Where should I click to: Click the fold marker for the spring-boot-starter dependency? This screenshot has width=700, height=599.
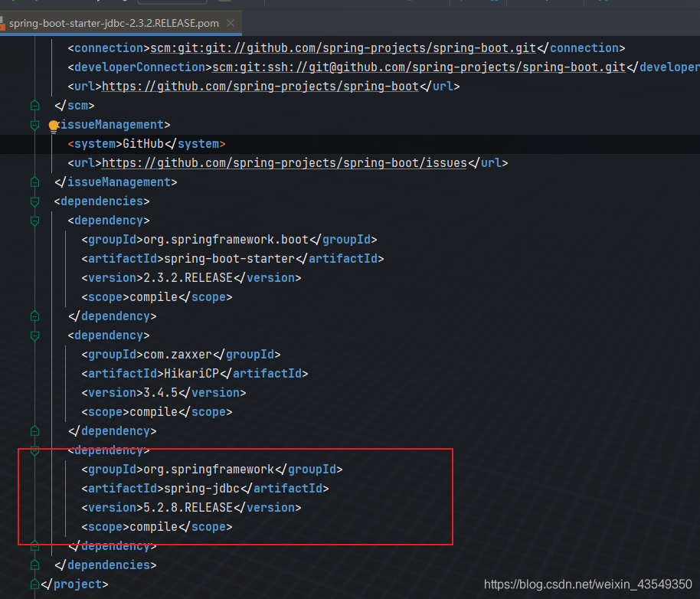34,220
